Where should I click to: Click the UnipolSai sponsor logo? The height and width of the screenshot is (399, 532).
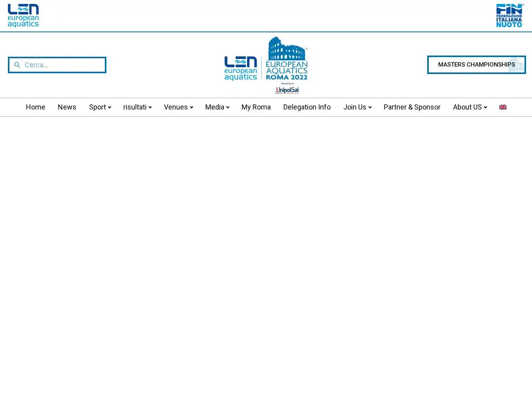[286, 90]
